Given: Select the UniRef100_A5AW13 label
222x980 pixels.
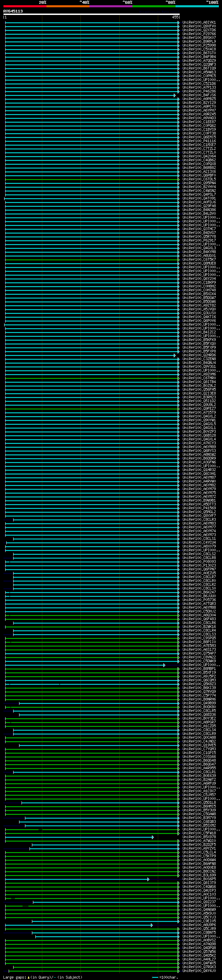Looking at the screenshot, I should (199, 72).
